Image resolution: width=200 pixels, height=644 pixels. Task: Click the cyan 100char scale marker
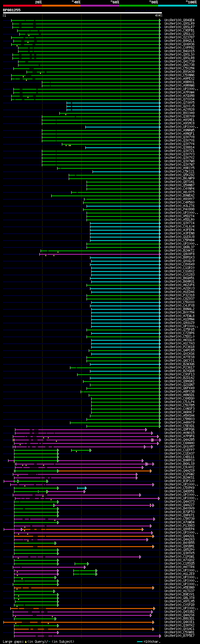[140, 642]
